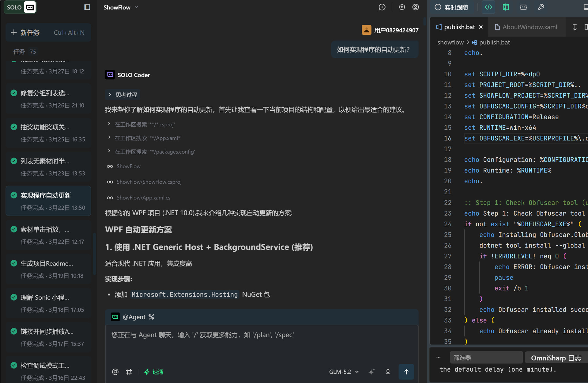This screenshot has width=588, height=383.
Task: Collapse the left sidebar panel
Action: click(87, 7)
